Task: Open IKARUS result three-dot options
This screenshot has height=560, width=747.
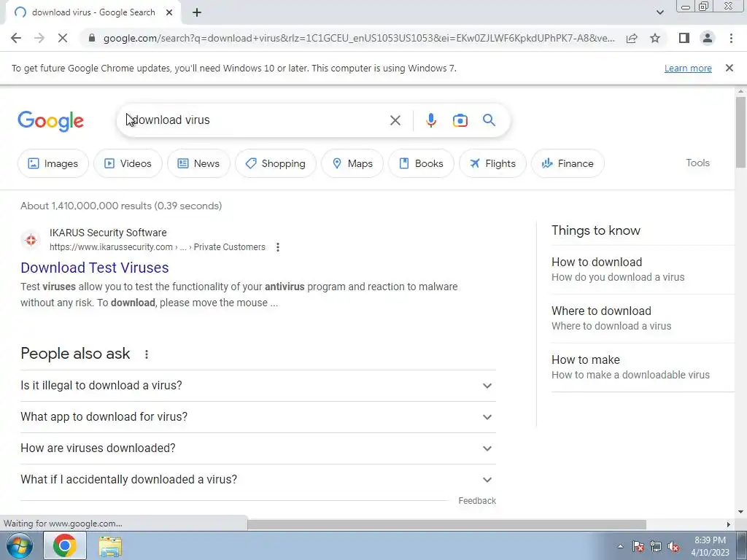Action: pyautogui.click(x=278, y=247)
